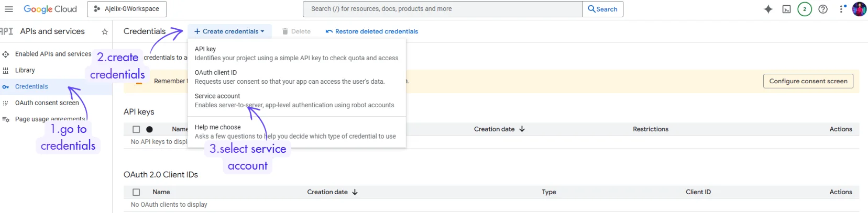
Task: Open notifications badge showing 2
Action: point(805,9)
